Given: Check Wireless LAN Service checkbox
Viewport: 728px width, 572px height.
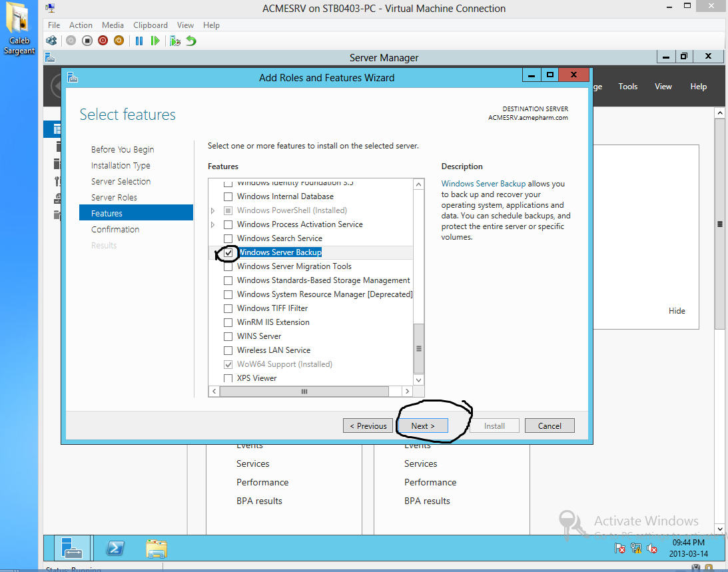Looking at the screenshot, I should 228,350.
